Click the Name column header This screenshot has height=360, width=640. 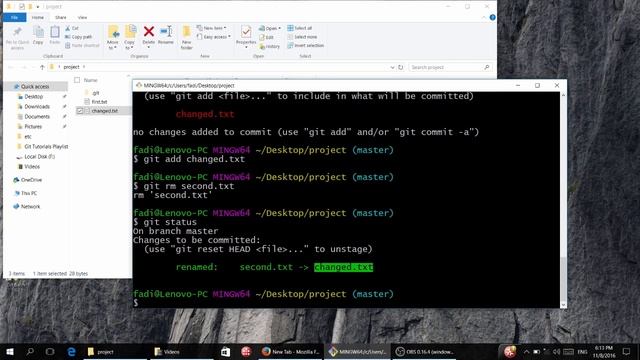(91, 80)
